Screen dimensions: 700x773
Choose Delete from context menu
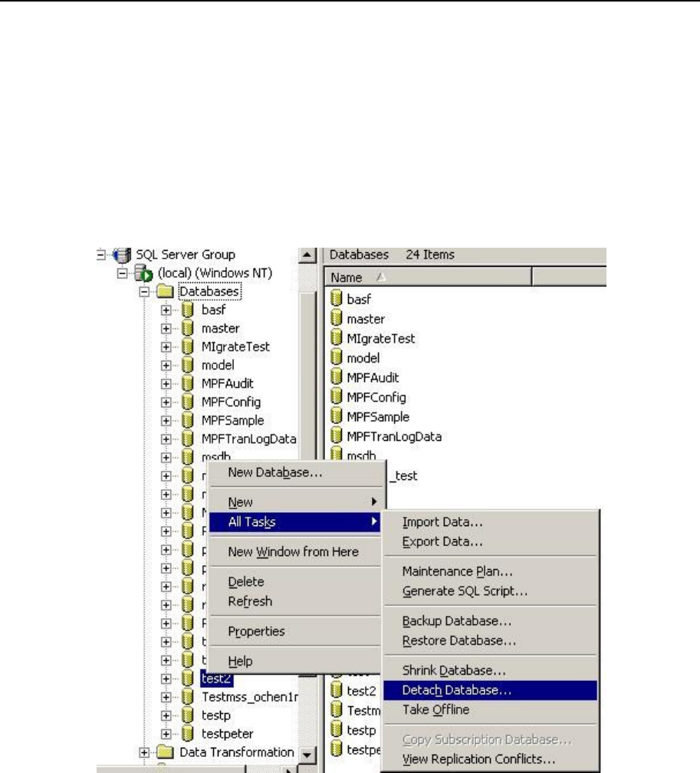click(294, 582)
